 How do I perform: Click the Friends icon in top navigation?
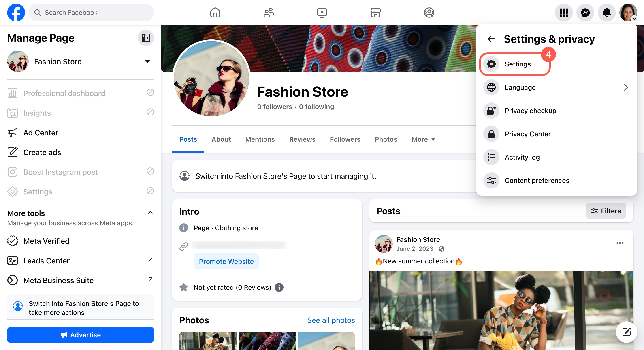click(269, 13)
